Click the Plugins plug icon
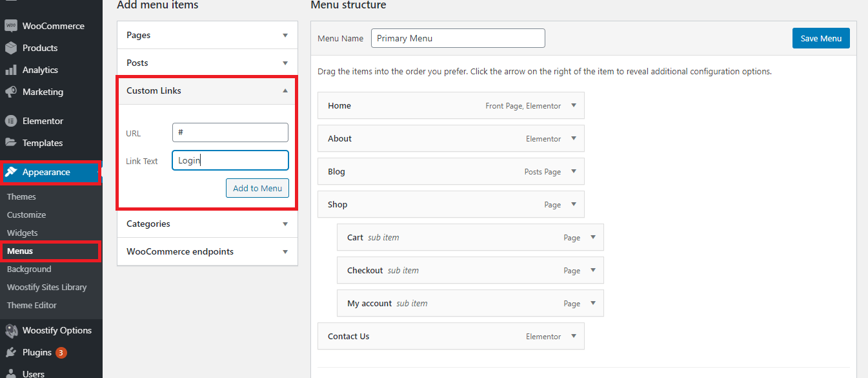 point(10,352)
